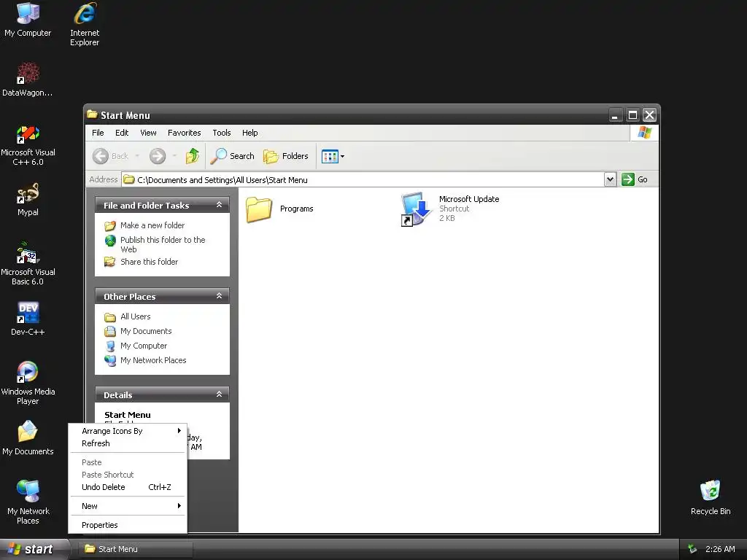Click the Forward arrow toolbar button

pos(158,156)
